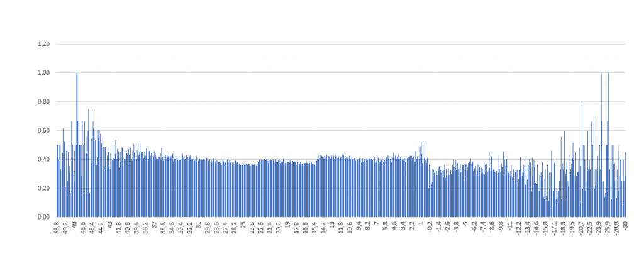Select x-axis label 26,2
The image size is (644, 273).
tap(234, 228)
